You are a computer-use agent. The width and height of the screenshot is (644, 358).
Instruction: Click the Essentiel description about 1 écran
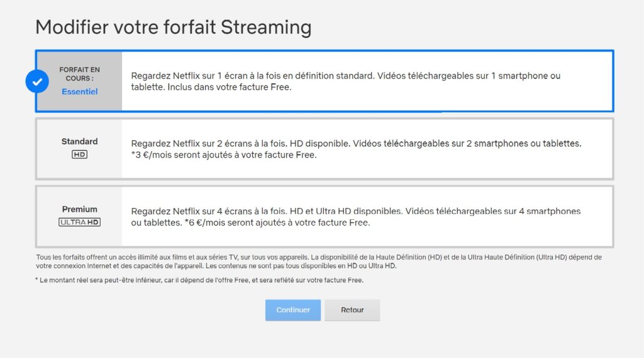point(346,81)
